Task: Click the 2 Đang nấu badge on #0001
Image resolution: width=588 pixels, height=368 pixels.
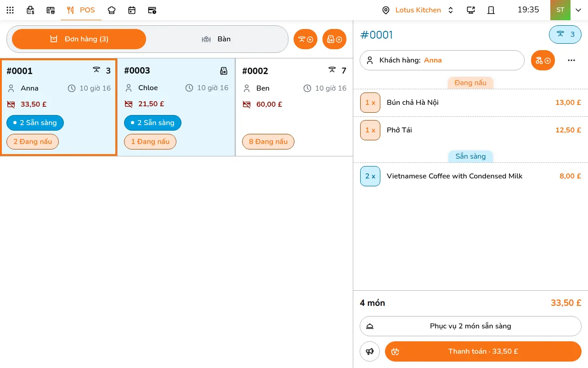Action: coord(33,142)
